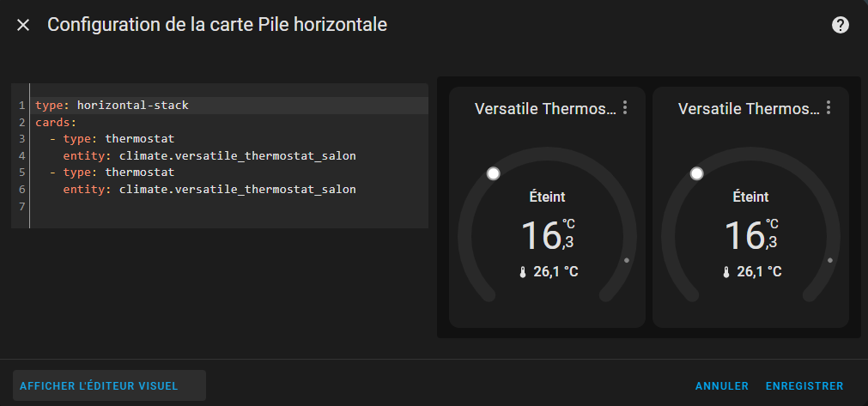Viewport: 868px width, 406px height.
Task: Close the card configuration dialog
Action: tap(22, 25)
